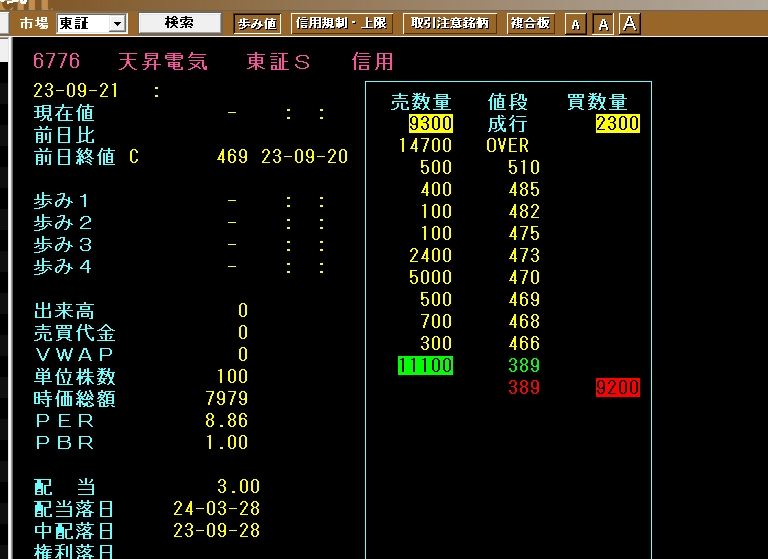Image resolution: width=768 pixels, height=559 pixels.
Task: Click red highlighted buy quantity 9200
Action: coord(618,388)
